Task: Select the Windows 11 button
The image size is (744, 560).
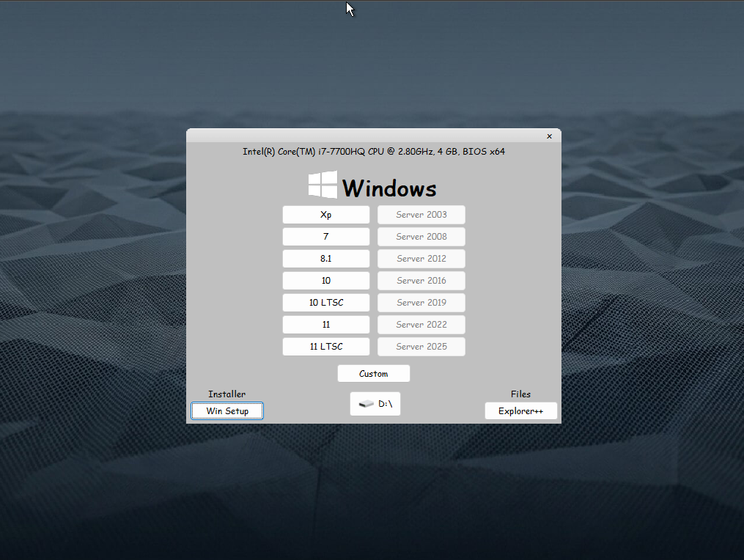Action: (x=326, y=325)
